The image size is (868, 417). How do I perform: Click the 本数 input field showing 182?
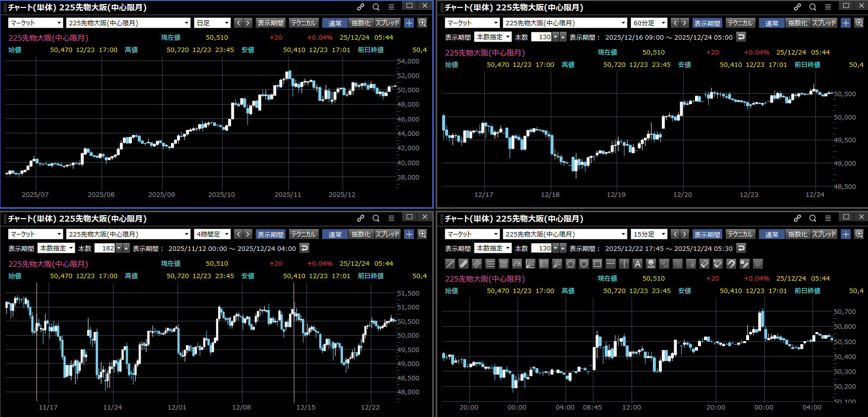[x=105, y=248]
